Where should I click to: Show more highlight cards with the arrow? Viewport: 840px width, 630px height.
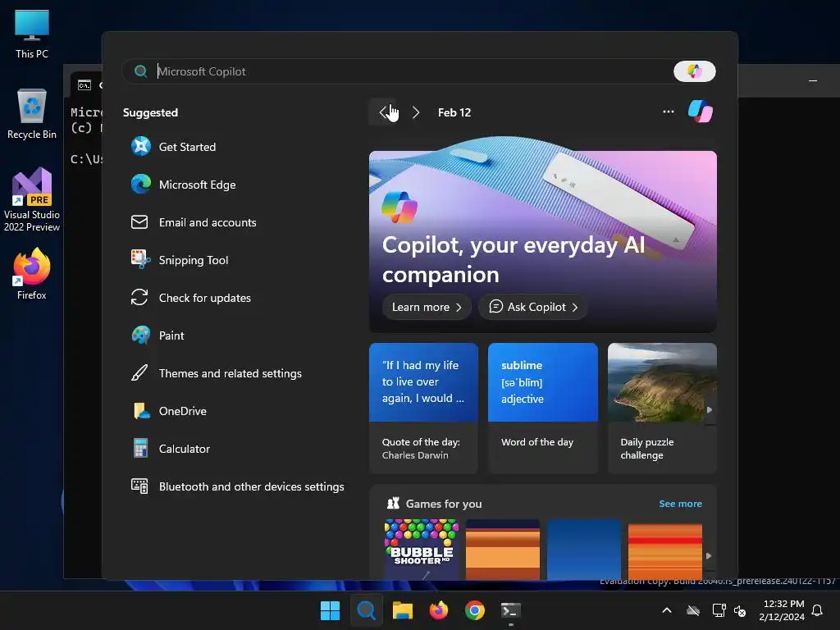click(x=710, y=410)
